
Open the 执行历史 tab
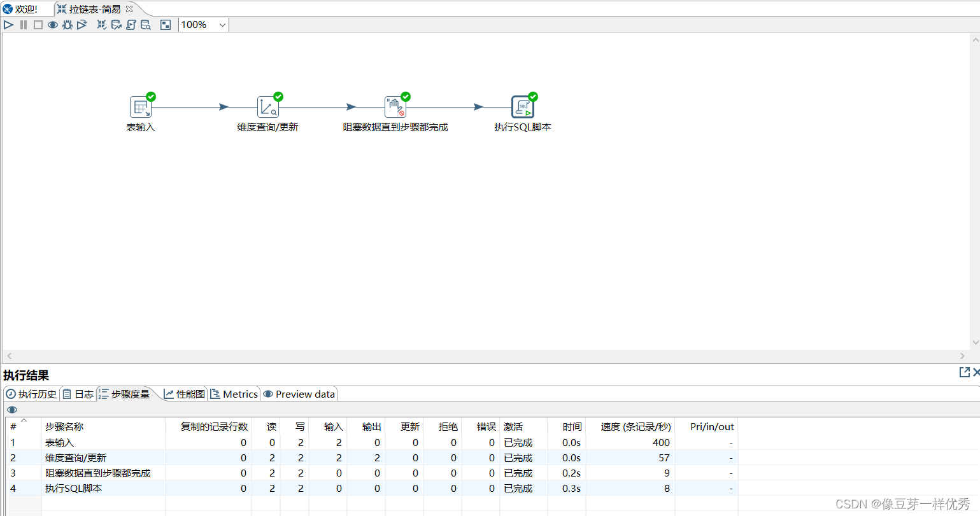[x=32, y=394]
